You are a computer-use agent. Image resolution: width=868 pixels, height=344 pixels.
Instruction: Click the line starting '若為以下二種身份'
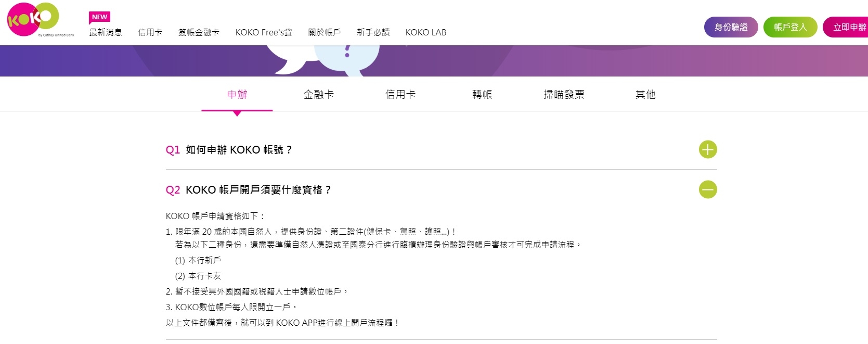coord(378,245)
